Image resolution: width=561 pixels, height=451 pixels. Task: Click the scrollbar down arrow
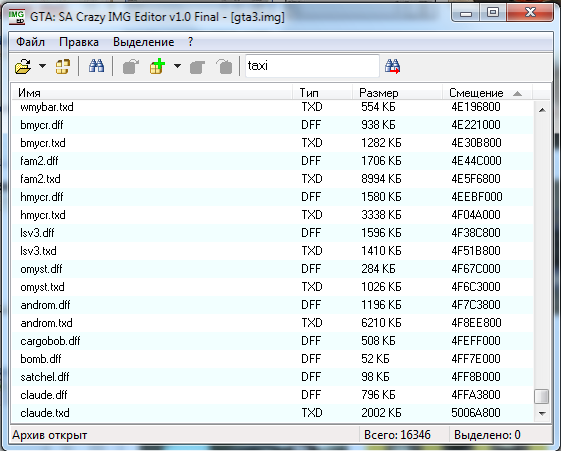pos(542,413)
